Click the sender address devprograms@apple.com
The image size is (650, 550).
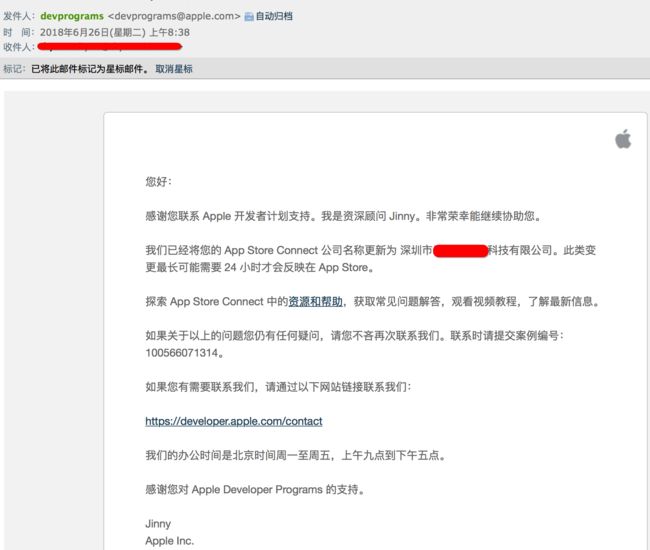coord(174,16)
